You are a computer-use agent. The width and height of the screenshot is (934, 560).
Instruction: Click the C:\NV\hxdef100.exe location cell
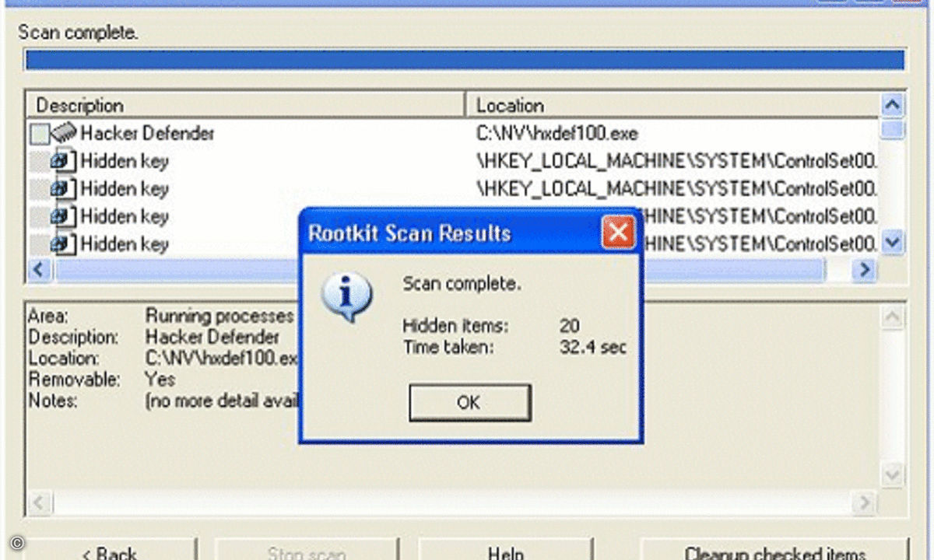point(557,133)
